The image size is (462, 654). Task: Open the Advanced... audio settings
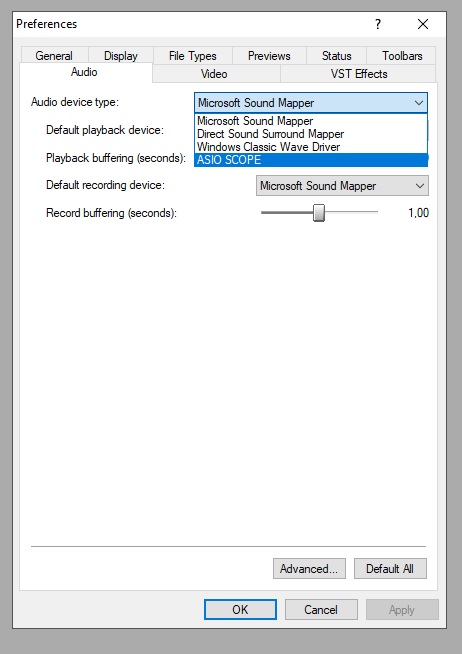(x=309, y=568)
